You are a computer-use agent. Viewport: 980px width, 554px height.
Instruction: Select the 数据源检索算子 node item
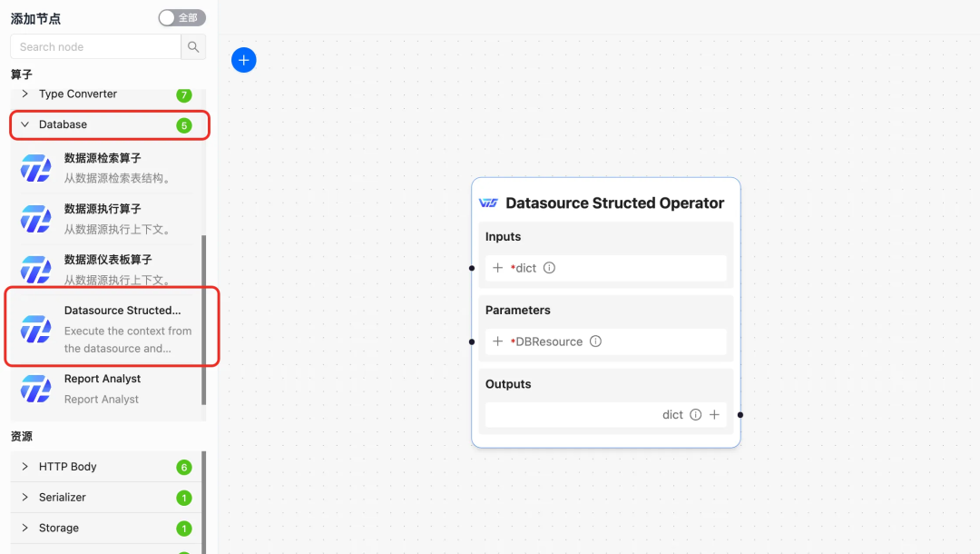click(106, 168)
